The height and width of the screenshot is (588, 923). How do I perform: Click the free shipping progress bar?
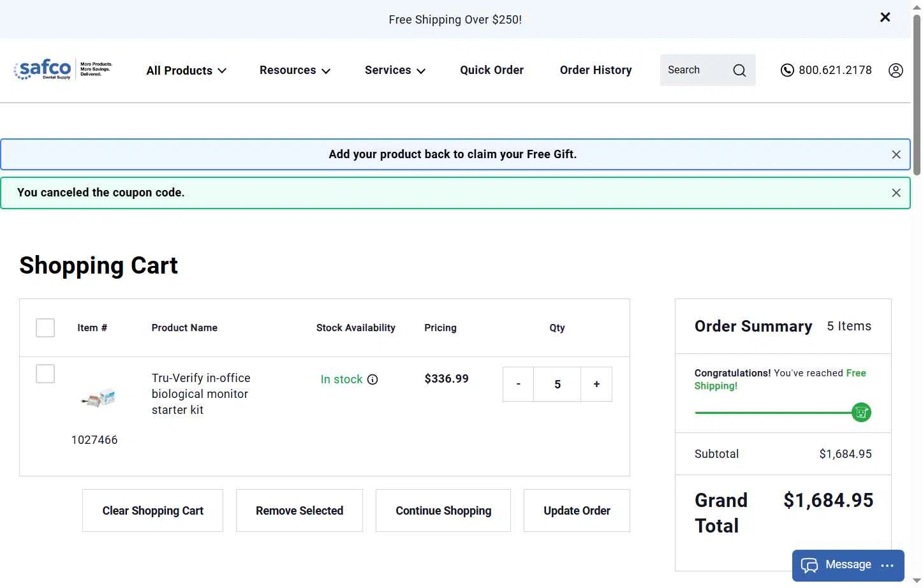point(773,413)
